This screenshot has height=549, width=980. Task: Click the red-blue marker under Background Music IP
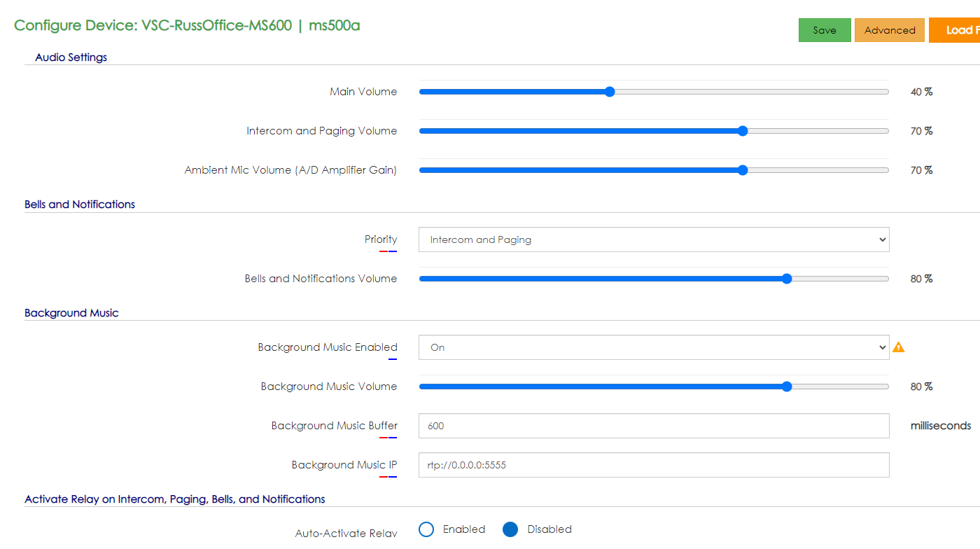point(388,477)
